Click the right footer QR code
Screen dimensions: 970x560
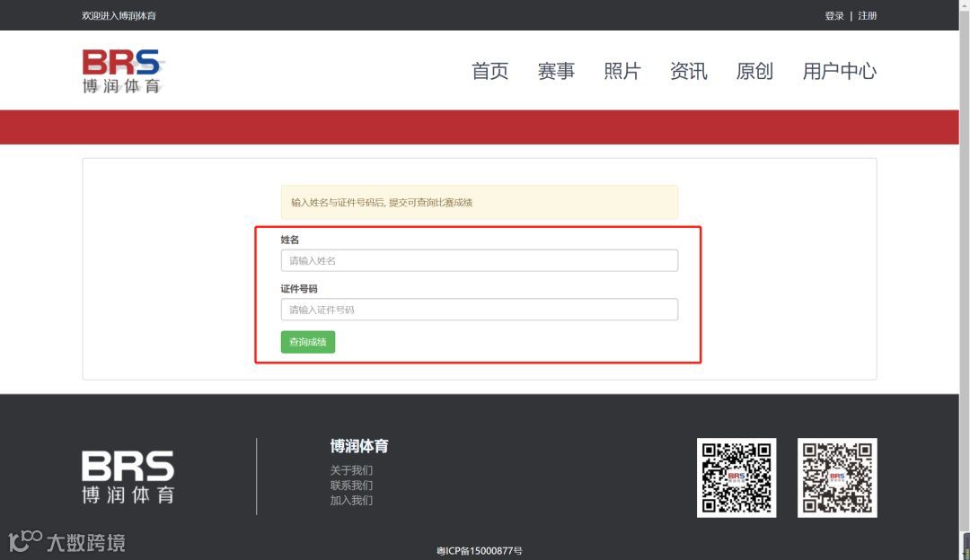pyautogui.click(x=837, y=477)
